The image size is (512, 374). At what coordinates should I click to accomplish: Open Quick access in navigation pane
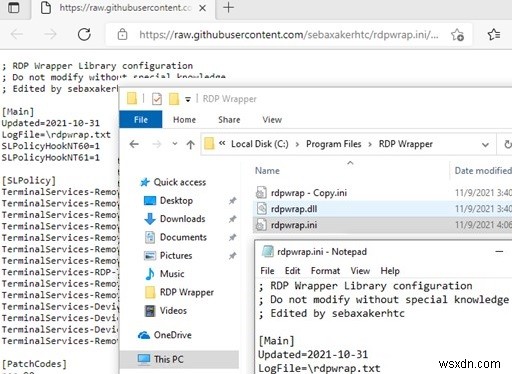click(179, 182)
